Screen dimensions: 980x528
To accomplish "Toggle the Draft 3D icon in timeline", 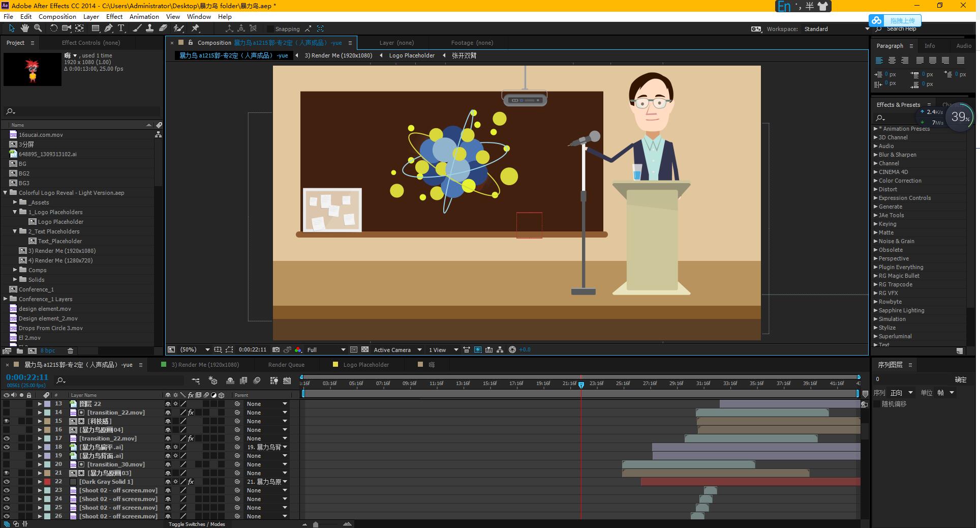I will coord(213,380).
